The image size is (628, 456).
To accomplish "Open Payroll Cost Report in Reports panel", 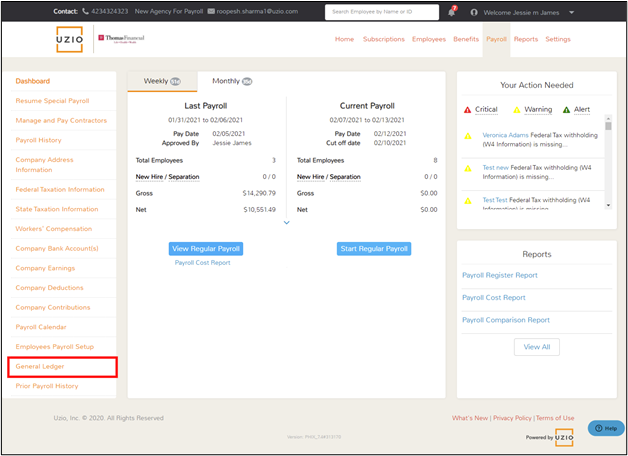I will [494, 298].
